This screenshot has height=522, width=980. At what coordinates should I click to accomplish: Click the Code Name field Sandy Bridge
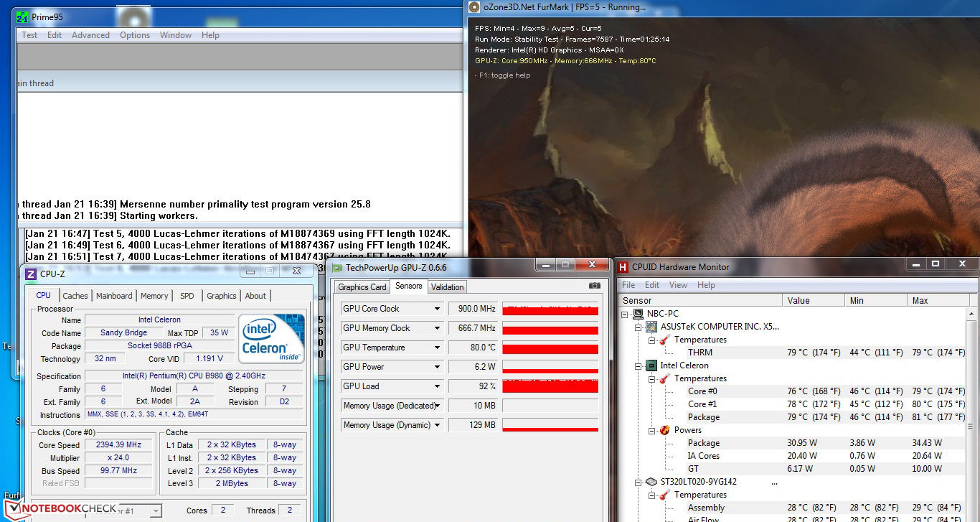[x=124, y=333]
